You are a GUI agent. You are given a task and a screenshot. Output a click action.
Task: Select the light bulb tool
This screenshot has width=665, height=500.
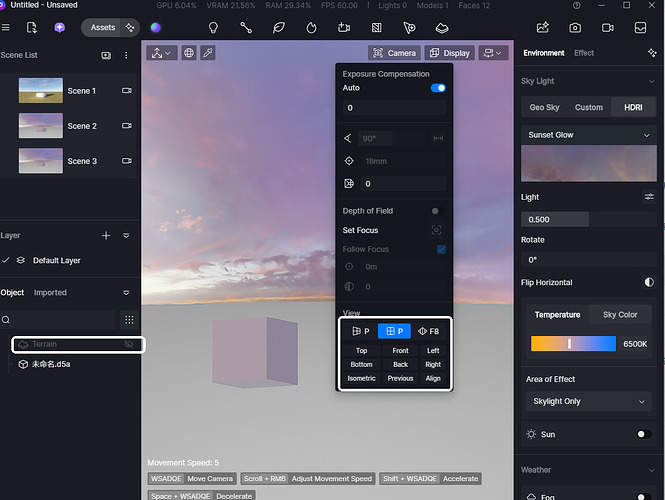coord(213,28)
